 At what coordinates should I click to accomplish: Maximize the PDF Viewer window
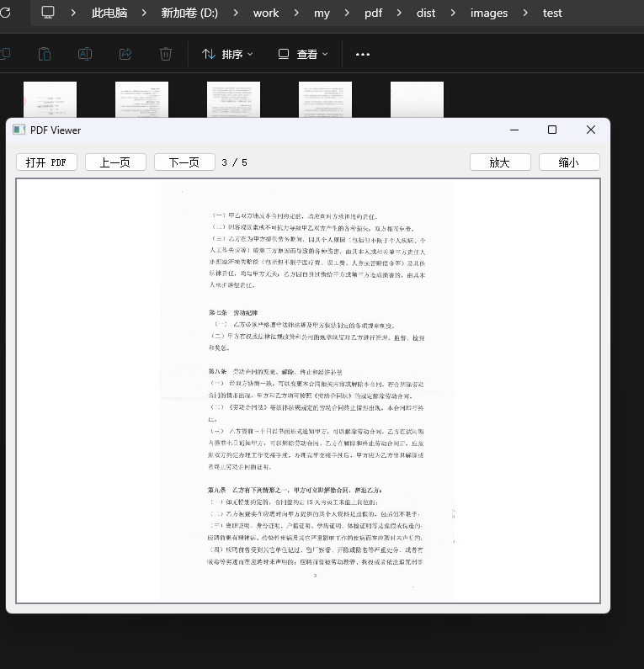coord(552,130)
